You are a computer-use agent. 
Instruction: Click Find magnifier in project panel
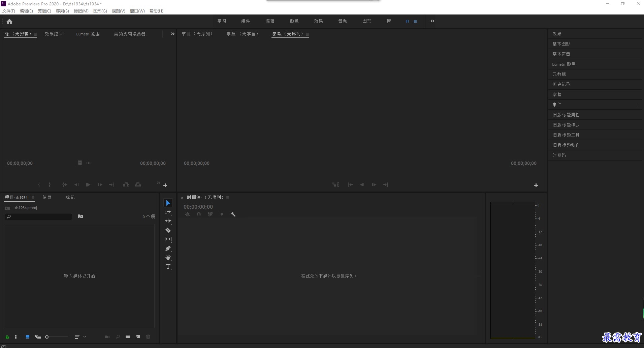click(118, 337)
